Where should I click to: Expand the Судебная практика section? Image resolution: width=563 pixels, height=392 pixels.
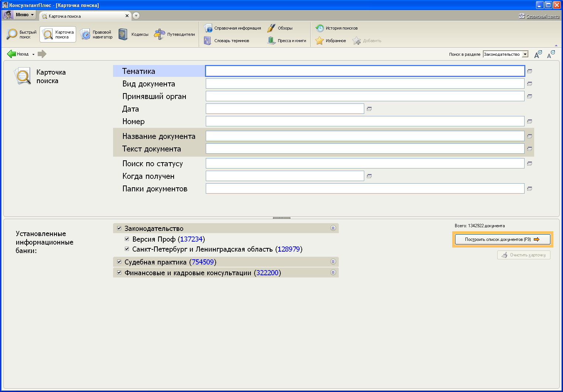pyautogui.click(x=333, y=262)
